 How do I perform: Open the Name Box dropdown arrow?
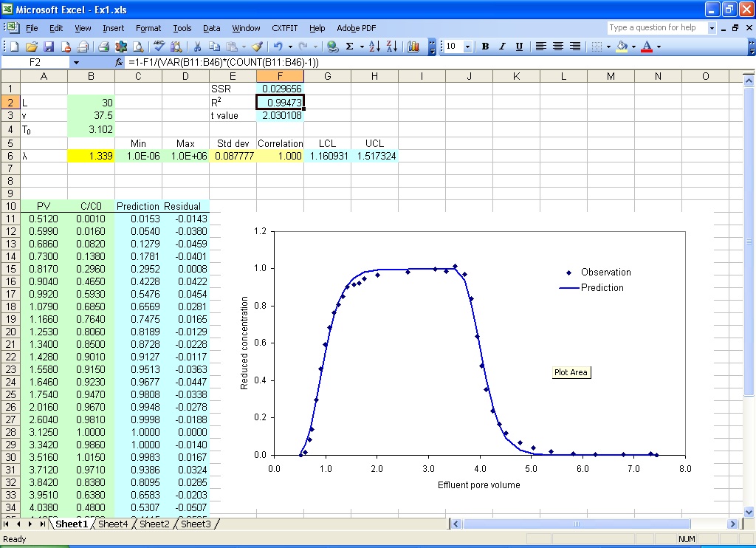[76, 62]
